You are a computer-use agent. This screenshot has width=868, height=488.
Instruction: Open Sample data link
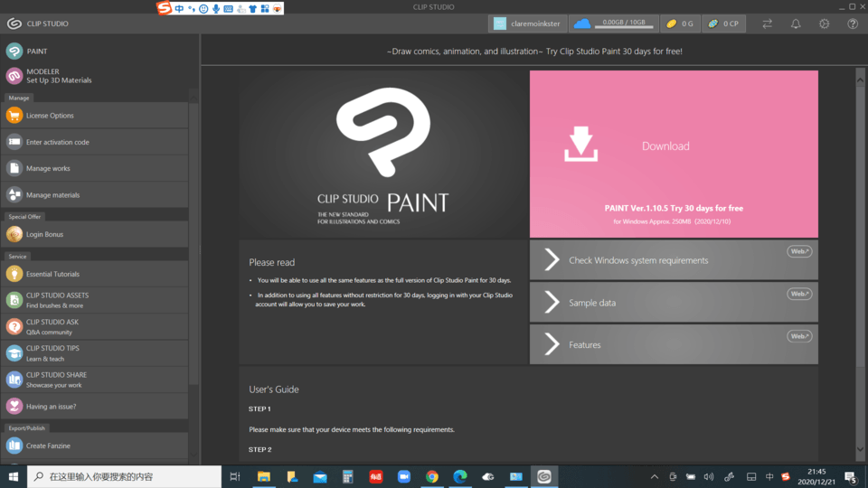tap(674, 303)
